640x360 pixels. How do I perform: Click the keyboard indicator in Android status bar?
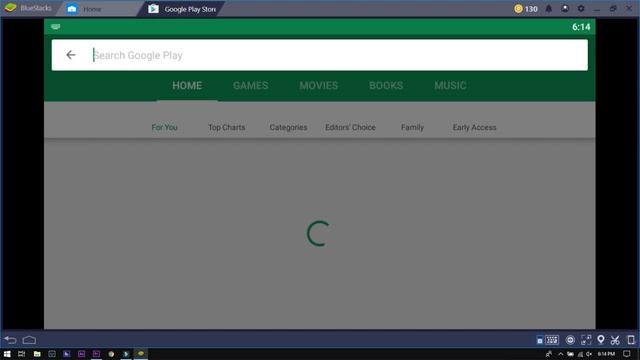click(x=56, y=27)
